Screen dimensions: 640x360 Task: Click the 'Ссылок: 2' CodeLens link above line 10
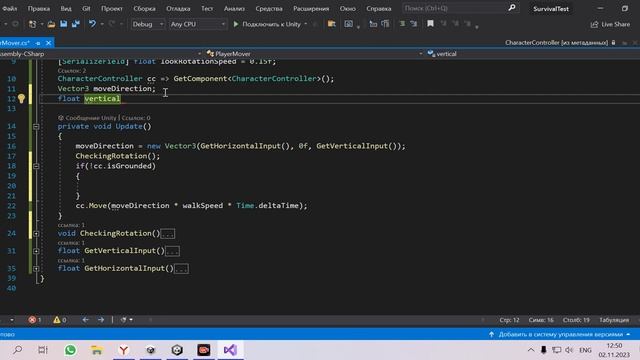(71, 71)
